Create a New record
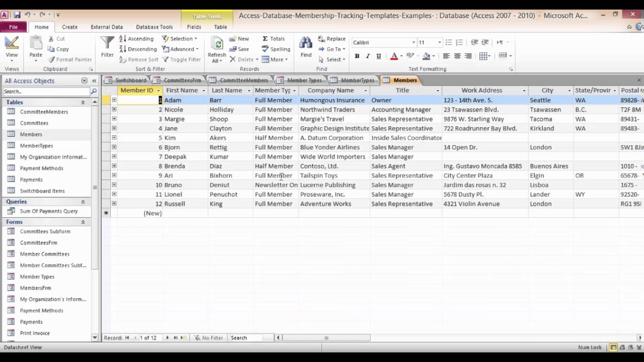Viewport: 644px width, 362px height. pyautogui.click(x=239, y=39)
